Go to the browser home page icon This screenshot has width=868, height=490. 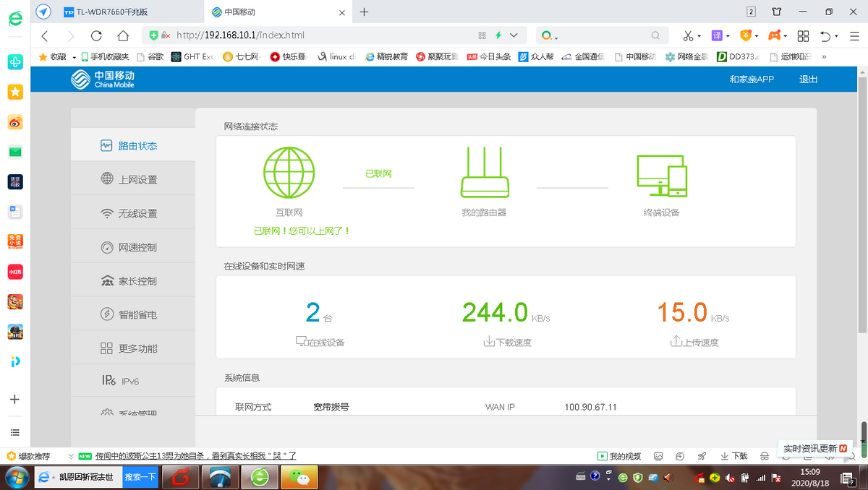[x=123, y=35]
